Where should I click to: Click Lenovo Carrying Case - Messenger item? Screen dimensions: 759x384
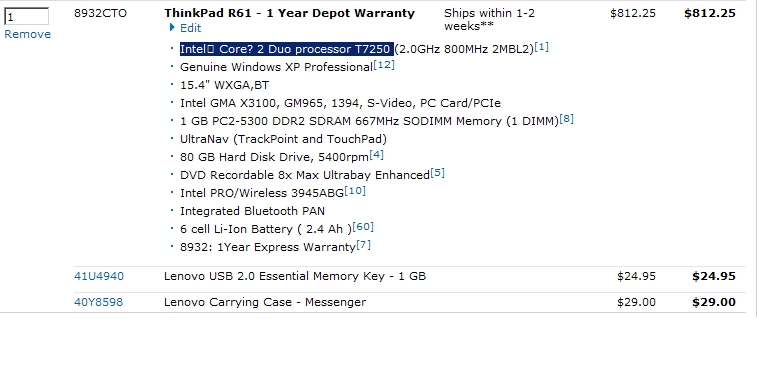pyautogui.click(x=265, y=302)
